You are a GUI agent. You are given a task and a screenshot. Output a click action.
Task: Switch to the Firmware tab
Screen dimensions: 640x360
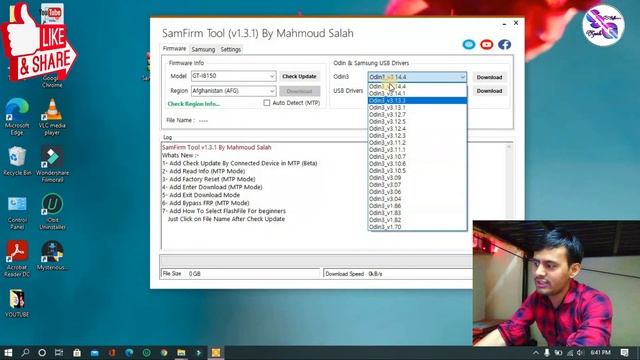[174, 49]
